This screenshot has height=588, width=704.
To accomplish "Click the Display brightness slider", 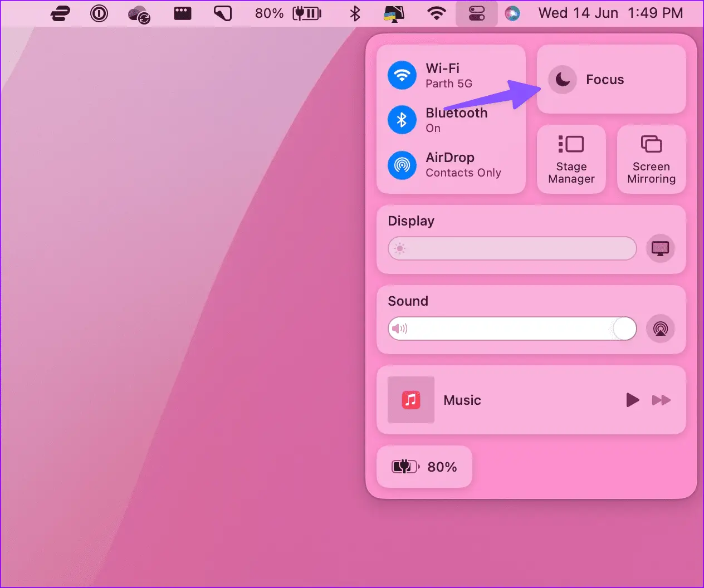I will click(512, 248).
